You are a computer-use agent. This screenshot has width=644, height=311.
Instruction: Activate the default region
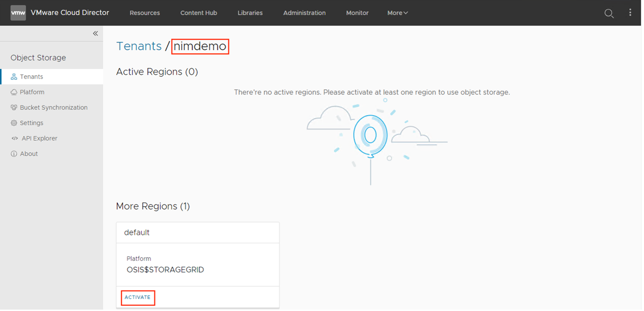138,298
